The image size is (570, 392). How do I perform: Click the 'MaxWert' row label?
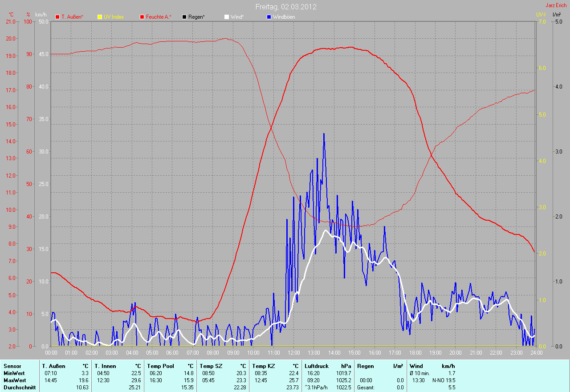(15, 380)
